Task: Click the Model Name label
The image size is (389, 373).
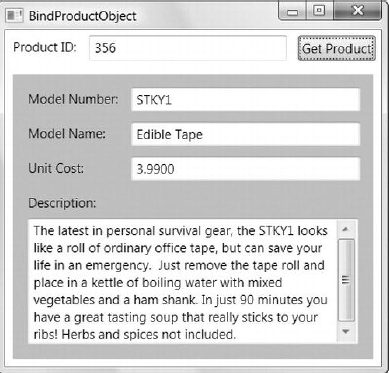Action: click(67, 134)
